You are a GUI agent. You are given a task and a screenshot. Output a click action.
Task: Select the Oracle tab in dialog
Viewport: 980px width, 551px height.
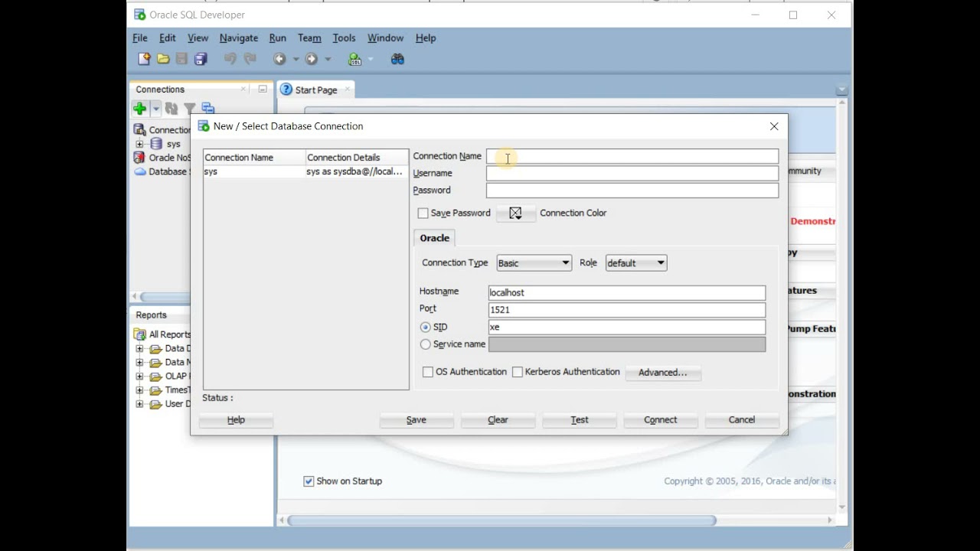click(435, 238)
